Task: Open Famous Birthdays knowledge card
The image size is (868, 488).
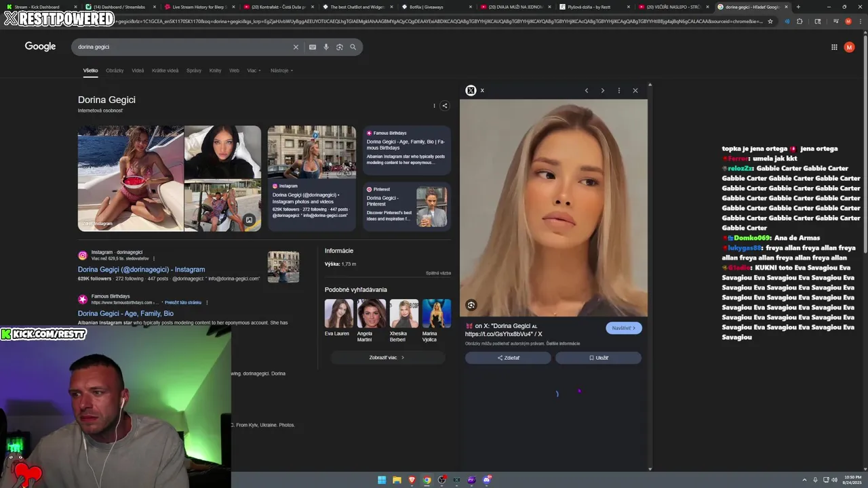Action: click(x=406, y=150)
